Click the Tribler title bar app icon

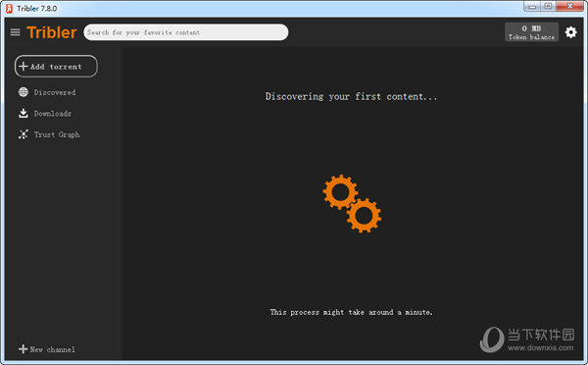(10, 8)
